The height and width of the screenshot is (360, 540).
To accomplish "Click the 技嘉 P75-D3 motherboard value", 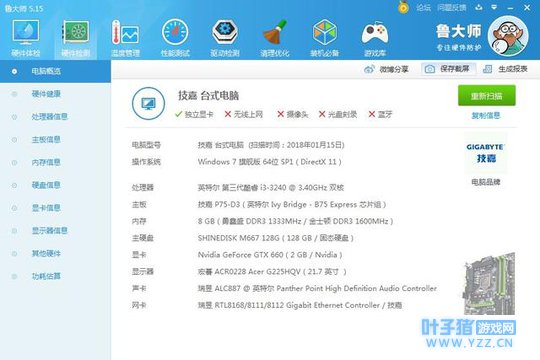I will click(x=292, y=204).
